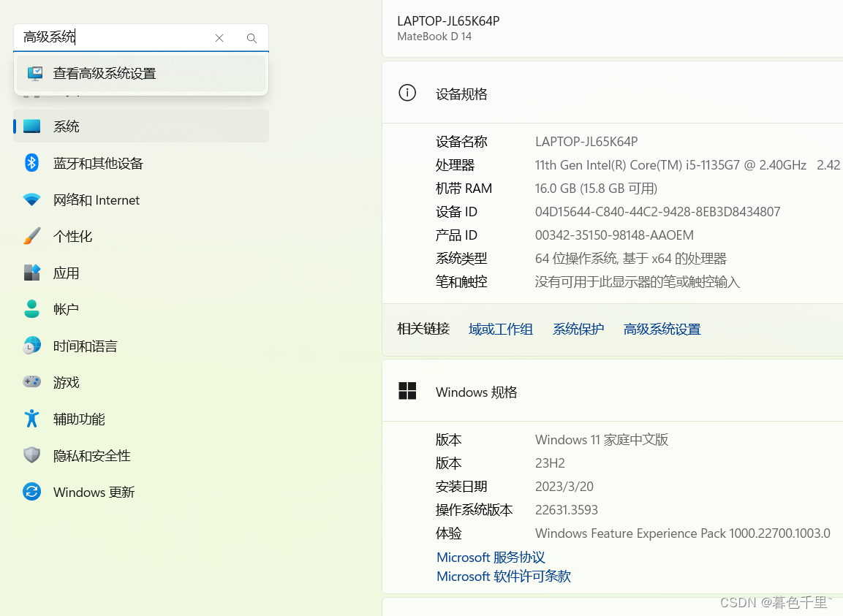
Task: Click the 应用 apps icon
Action: click(x=31, y=273)
